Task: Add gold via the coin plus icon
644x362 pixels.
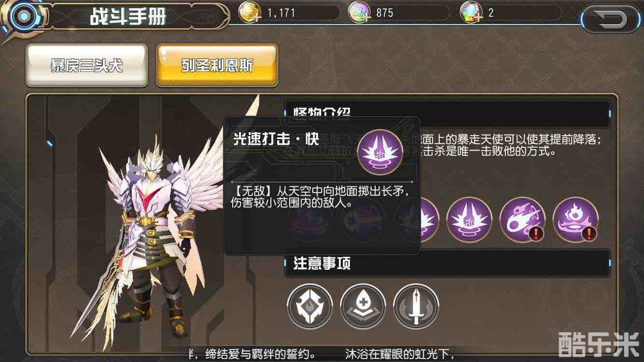Action: click(249, 13)
